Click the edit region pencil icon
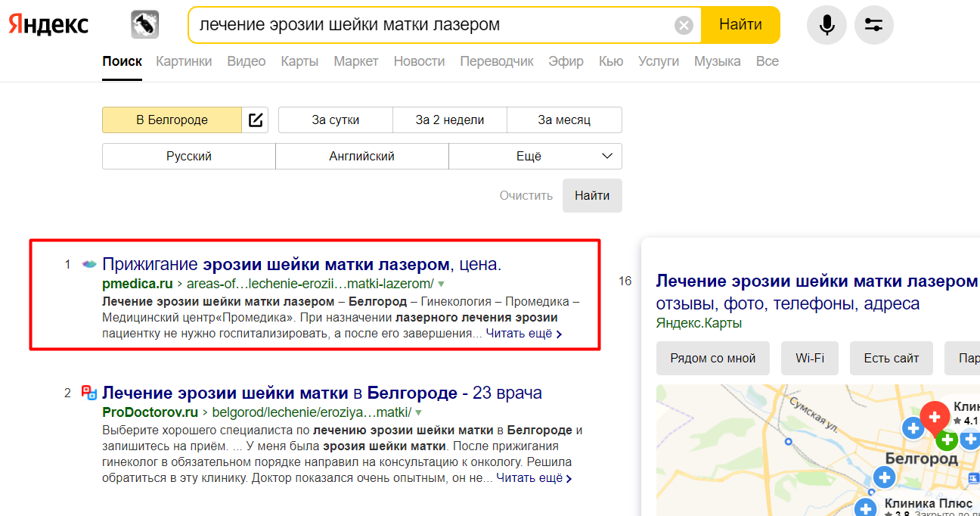Viewport: 980px width, 516px height. click(x=256, y=120)
